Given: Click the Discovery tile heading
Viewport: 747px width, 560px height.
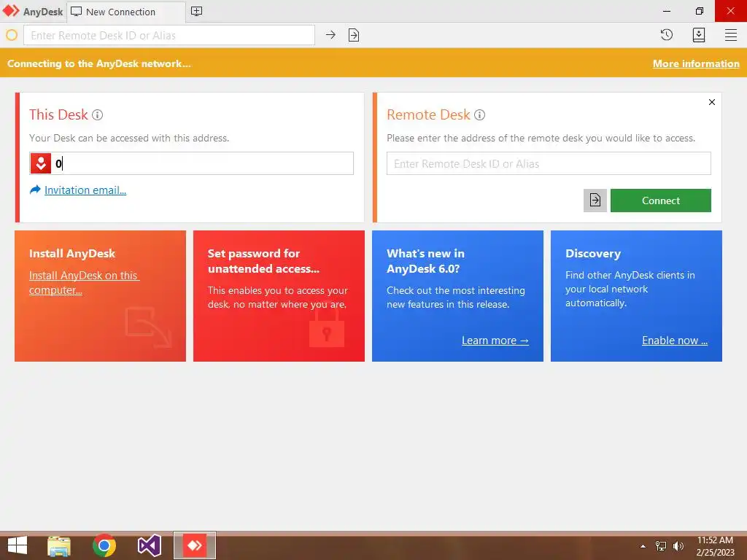Looking at the screenshot, I should (x=592, y=253).
